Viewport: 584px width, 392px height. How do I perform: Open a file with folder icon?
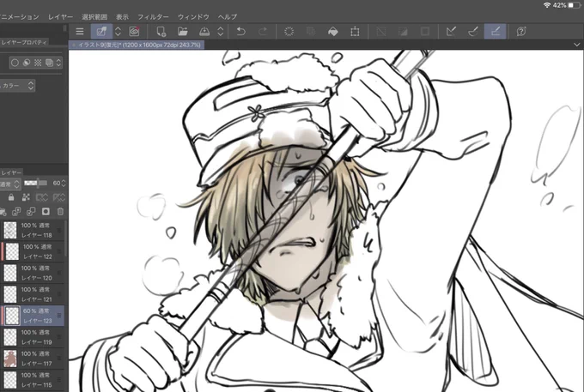pos(182,32)
